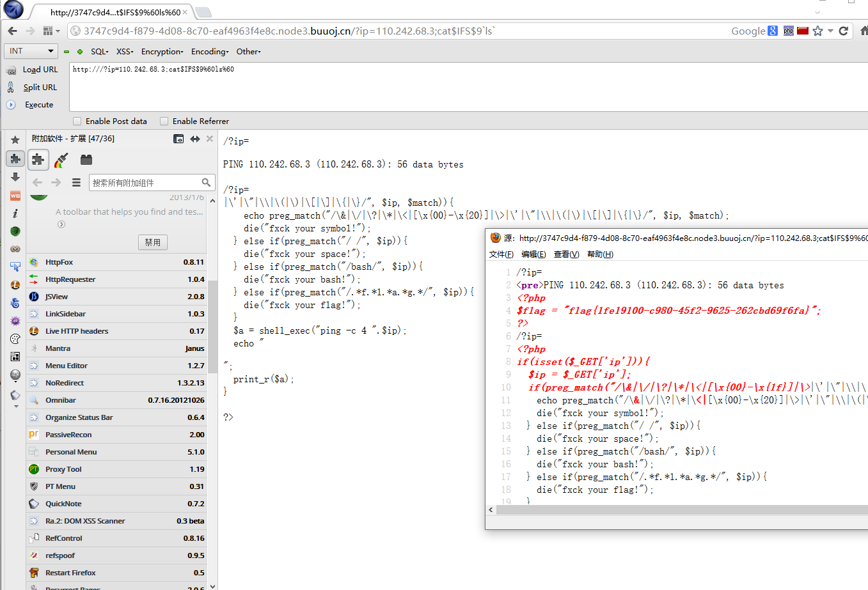Select the Extensions puzzle-piece category in add-ons panel

pyautogui.click(x=38, y=160)
